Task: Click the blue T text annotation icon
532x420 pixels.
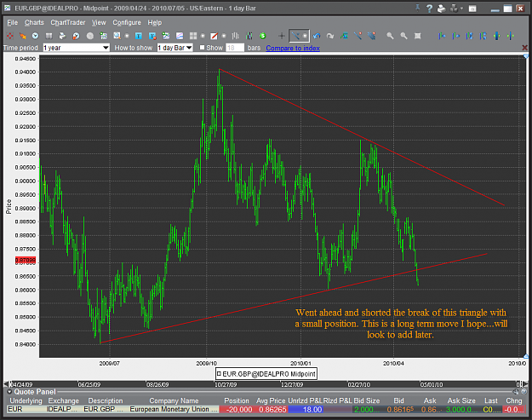Action: click(x=139, y=36)
